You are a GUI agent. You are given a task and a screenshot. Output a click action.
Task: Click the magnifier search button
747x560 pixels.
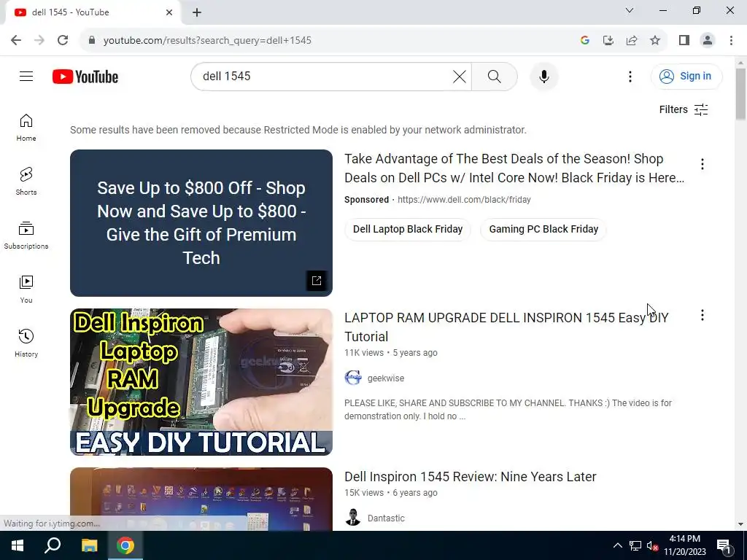coord(494,76)
